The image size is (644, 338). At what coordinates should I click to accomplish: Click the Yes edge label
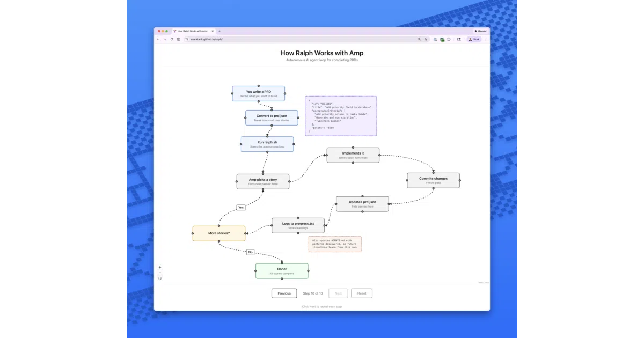[x=241, y=207]
